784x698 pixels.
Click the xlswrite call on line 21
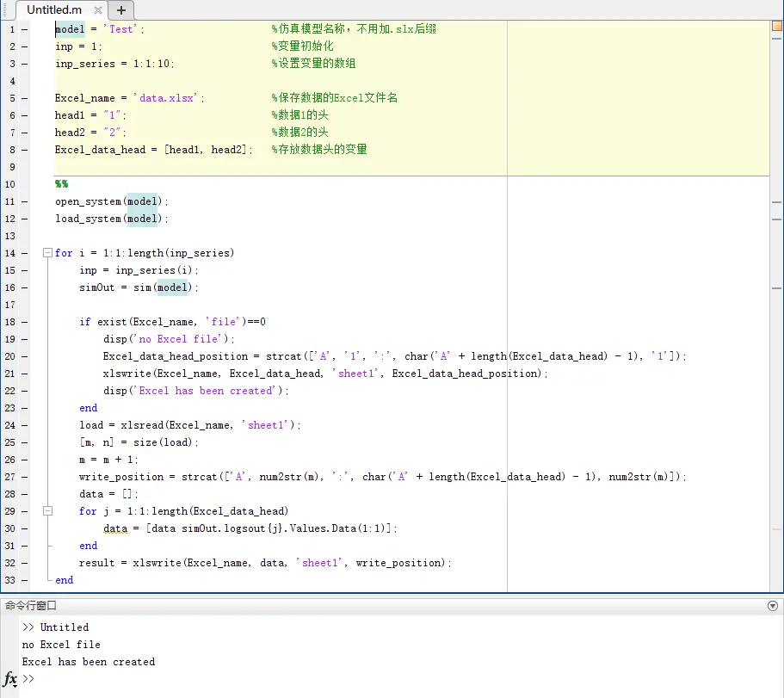tap(325, 374)
